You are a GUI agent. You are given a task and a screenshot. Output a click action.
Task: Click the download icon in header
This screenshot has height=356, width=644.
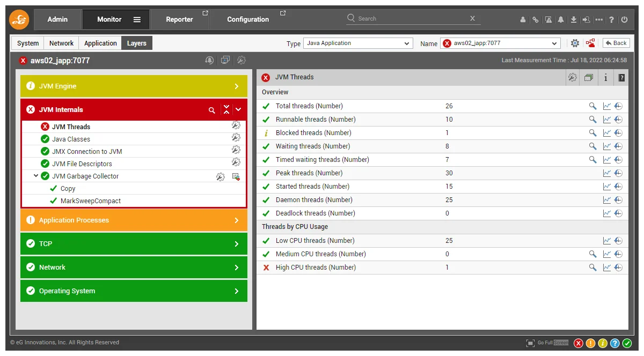tap(574, 20)
